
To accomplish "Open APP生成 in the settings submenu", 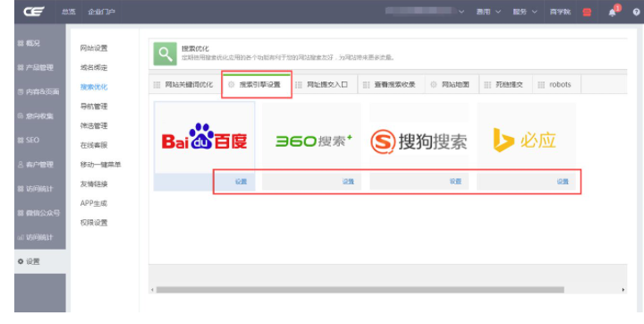I will pos(94,203).
